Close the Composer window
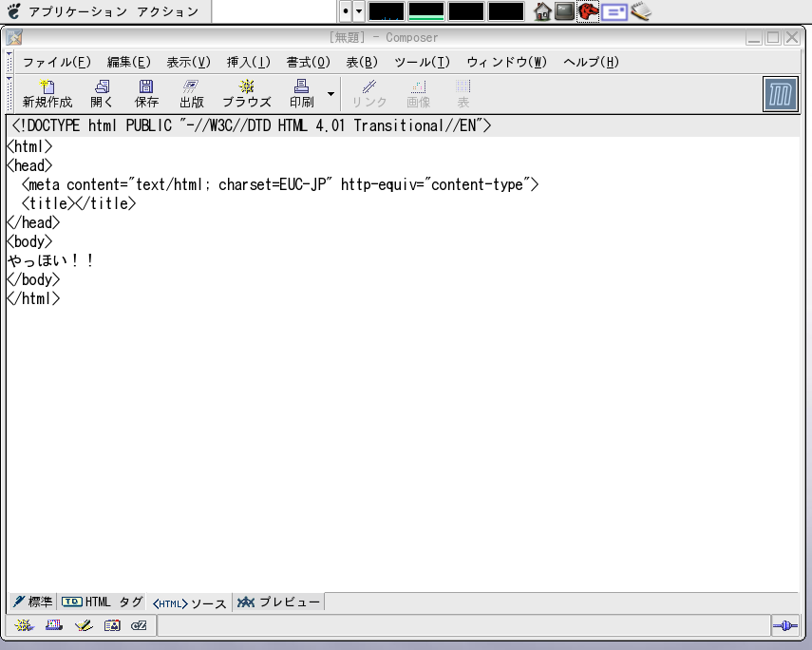This screenshot has height=650, width=812. pyautogui.click(x=792, y=37)
